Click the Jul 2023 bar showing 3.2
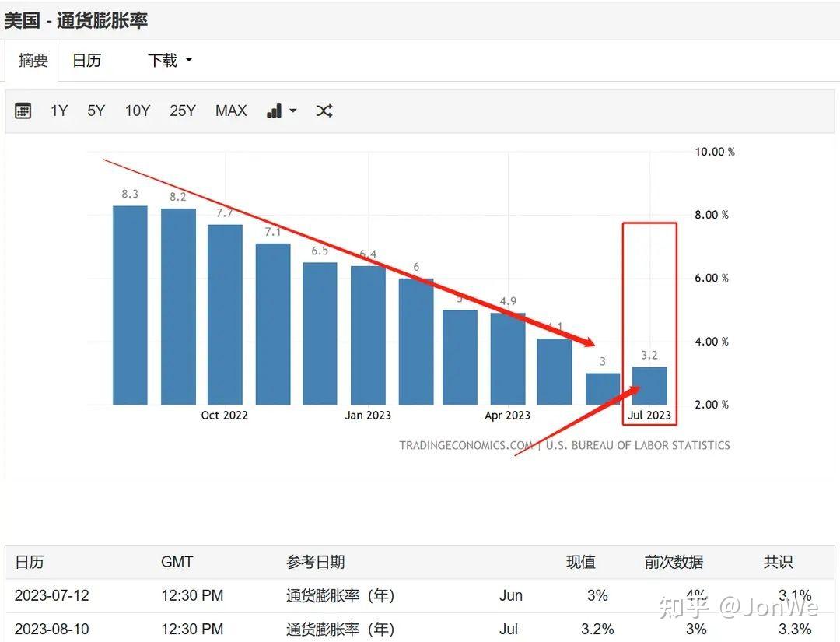Viewport: 840px width, 642px height. click(x=650, y=388)
